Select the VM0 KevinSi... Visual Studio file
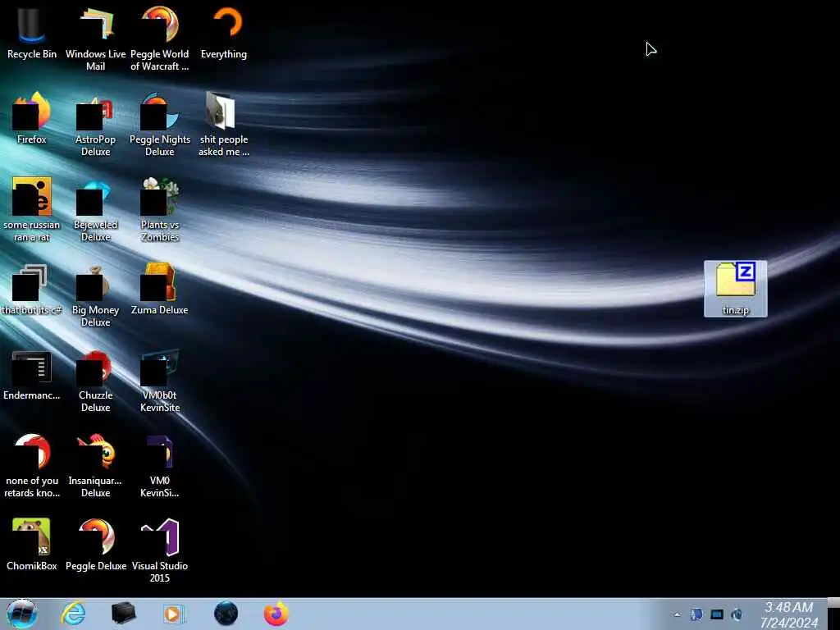The height and width of the screenshot is (630, 840). click(160, 465)
